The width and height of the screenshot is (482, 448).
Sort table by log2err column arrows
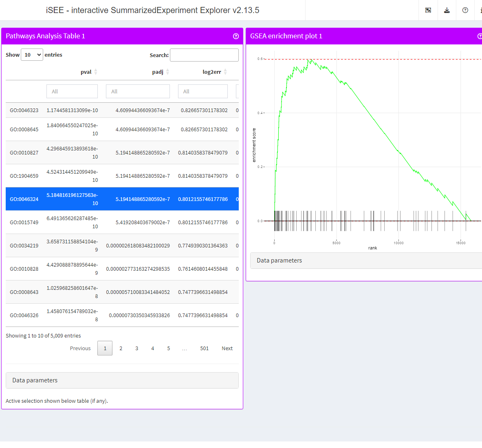click(x=225, y=72)
